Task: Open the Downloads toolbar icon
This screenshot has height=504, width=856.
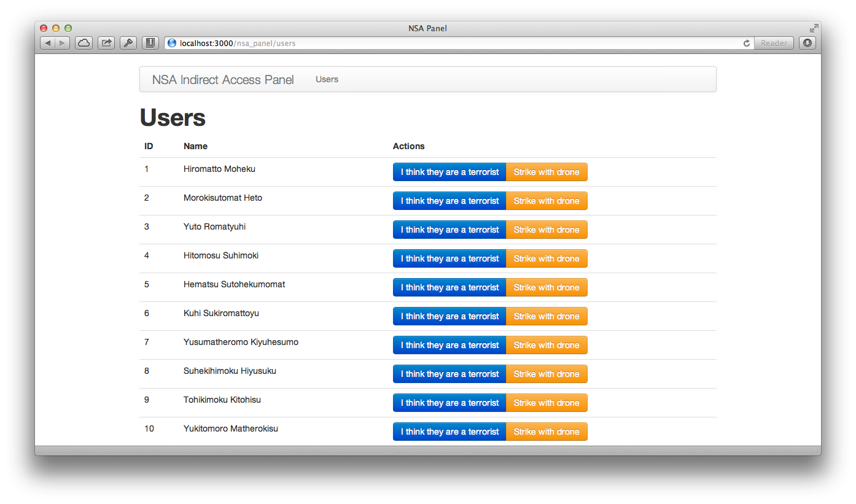Action: 807,43
